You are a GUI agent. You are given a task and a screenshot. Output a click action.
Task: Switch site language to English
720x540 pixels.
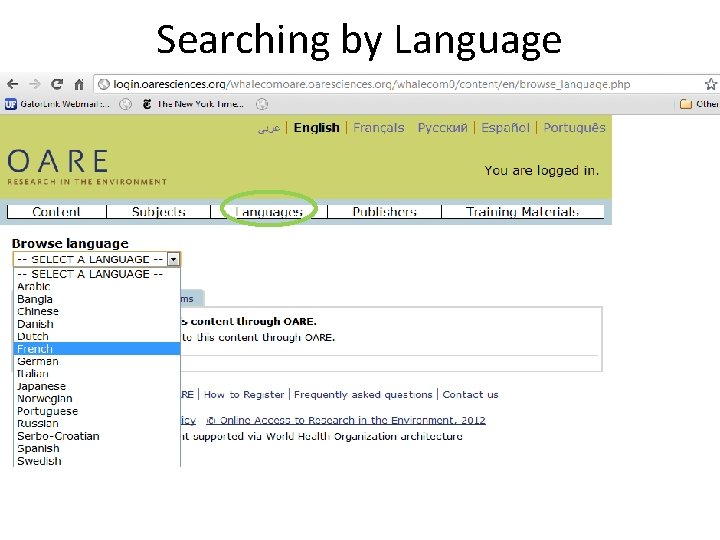click(316, 128)
